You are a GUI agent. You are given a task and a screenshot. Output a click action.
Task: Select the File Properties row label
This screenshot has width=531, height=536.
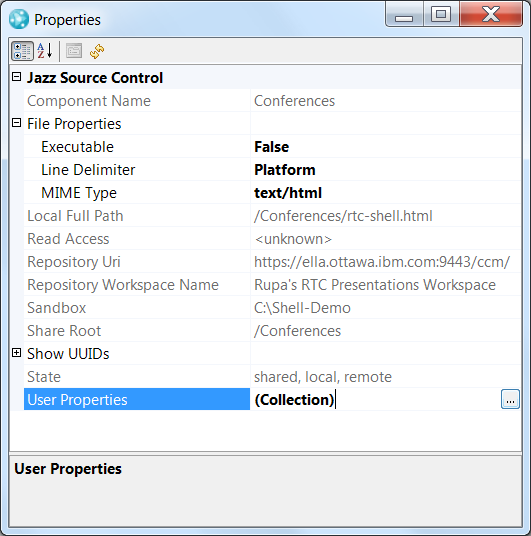pos(74,124)
